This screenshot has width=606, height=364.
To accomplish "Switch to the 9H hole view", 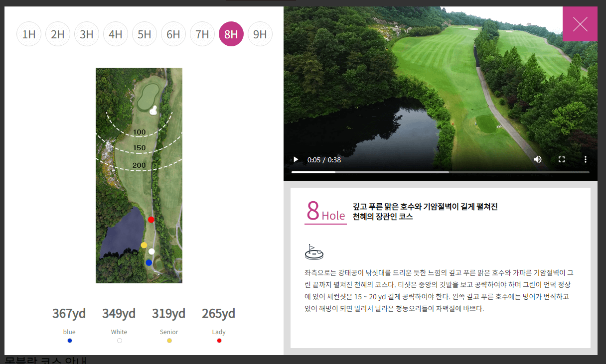I will [260, 34].
